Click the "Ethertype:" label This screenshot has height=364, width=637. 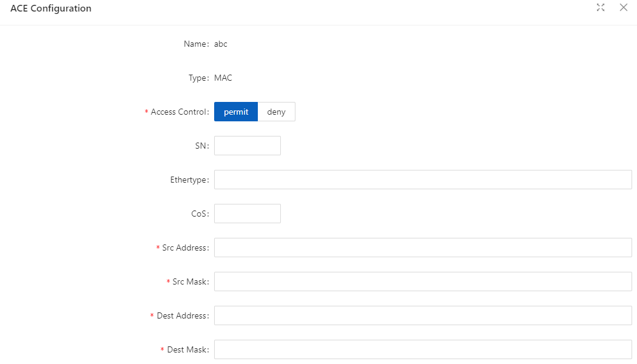pyautogui.click(x=190, y=180)
